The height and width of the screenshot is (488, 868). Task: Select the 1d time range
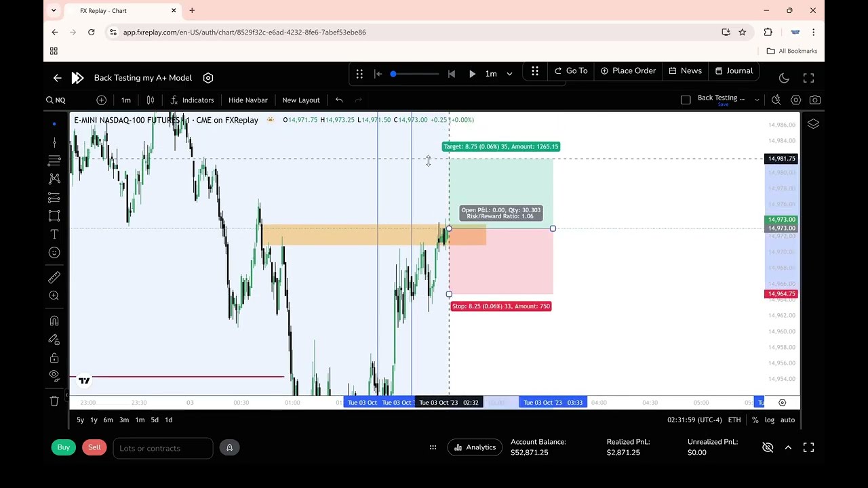[x=169, y=420]
